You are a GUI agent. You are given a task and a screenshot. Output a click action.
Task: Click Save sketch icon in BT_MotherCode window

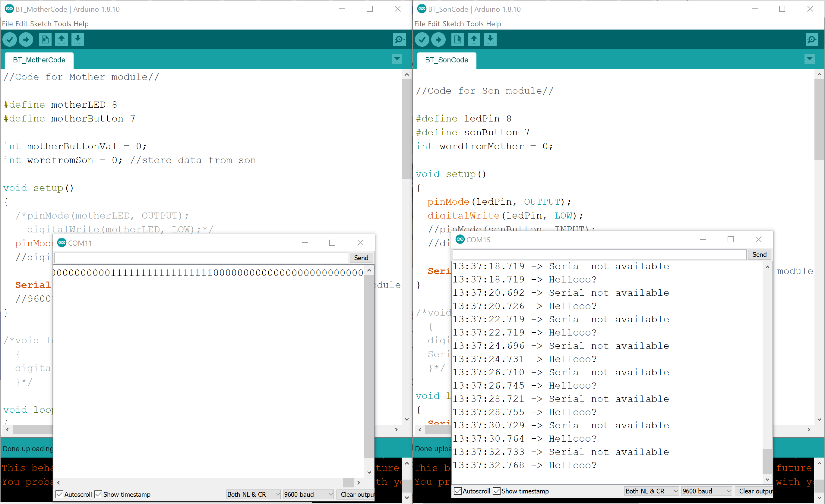[x=77, y=39]
